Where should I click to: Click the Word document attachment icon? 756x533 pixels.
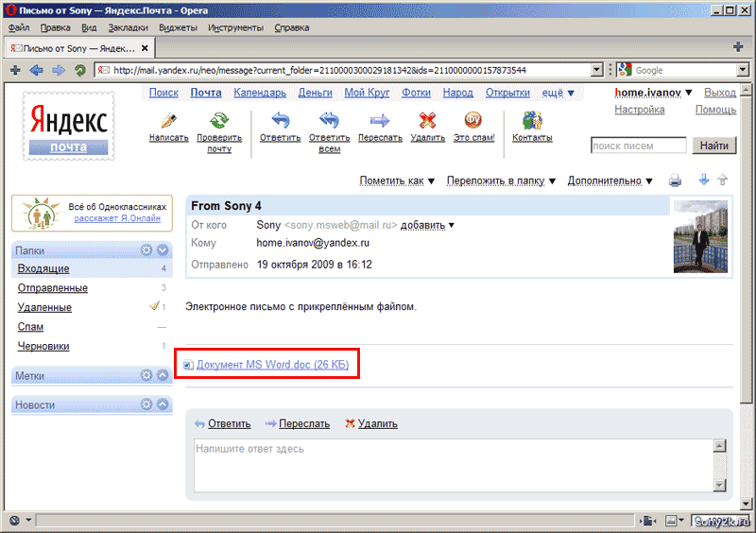(188, 365)
